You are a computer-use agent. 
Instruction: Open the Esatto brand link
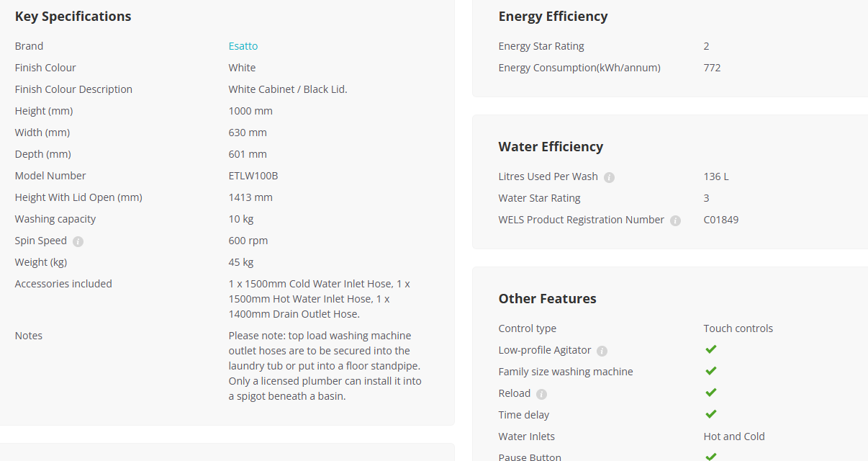243,46
